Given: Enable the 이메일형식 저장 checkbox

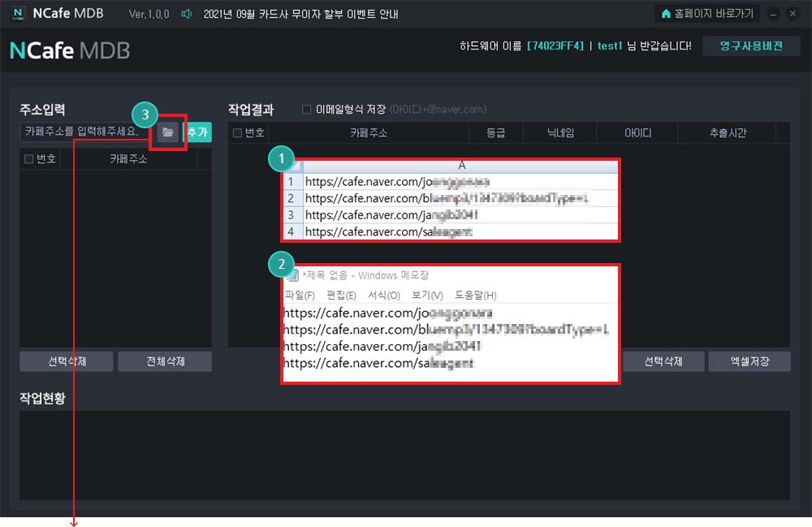Looking at the screenshot, I should pyautogui.click(x=306, y=110).
